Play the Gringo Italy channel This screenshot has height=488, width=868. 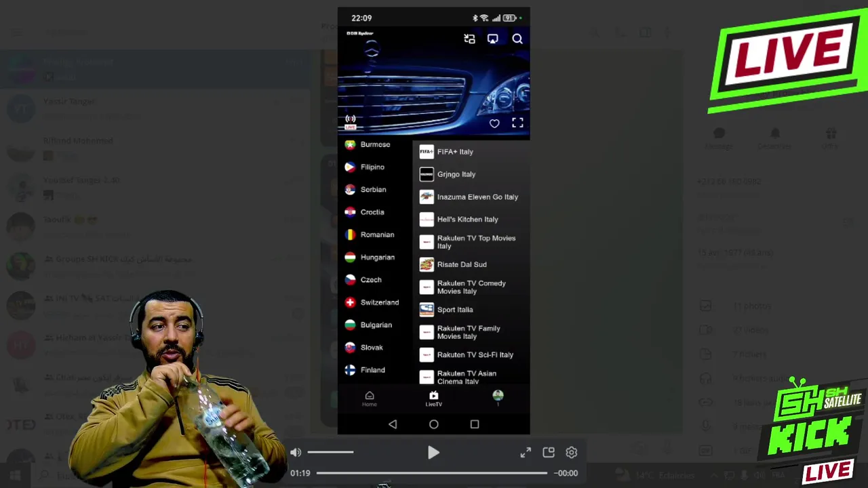(x=471, y=174)
